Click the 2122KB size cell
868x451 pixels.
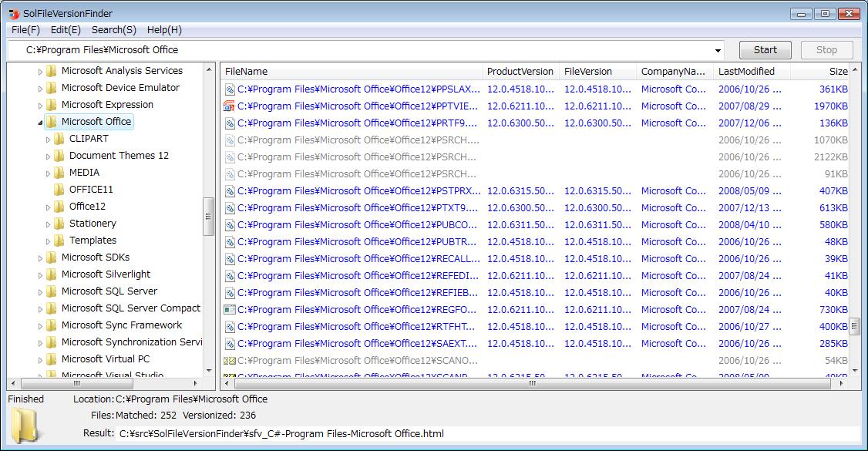coord(830,157)
